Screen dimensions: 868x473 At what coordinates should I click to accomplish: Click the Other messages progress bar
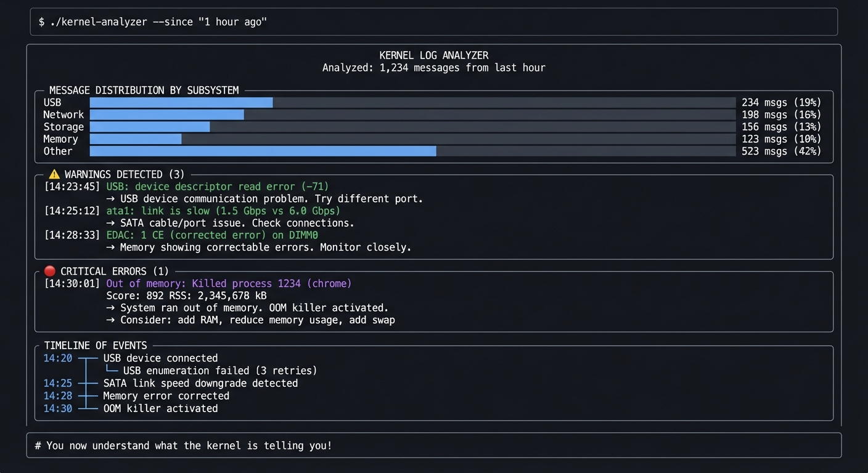pyautogui.click(x=262, y=151)
